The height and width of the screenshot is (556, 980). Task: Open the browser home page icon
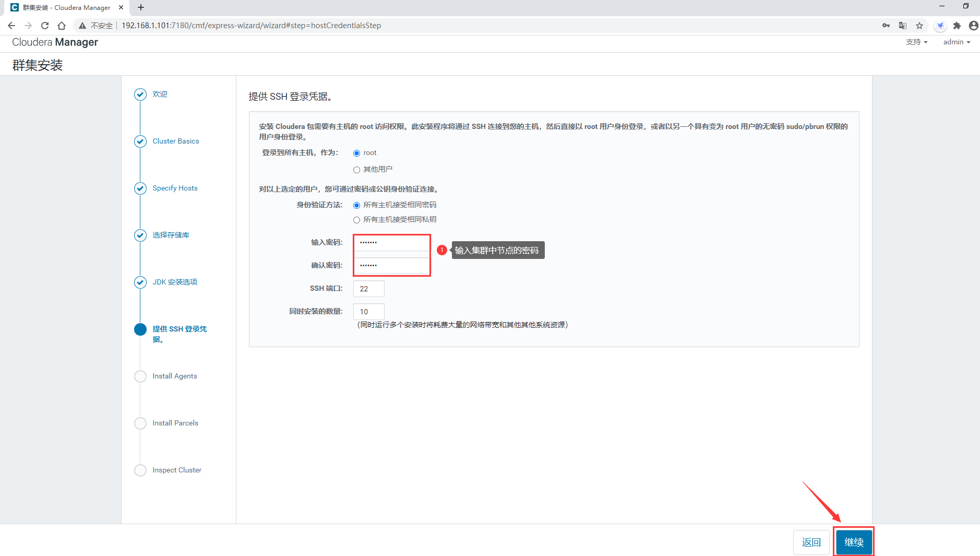(62, 26)
